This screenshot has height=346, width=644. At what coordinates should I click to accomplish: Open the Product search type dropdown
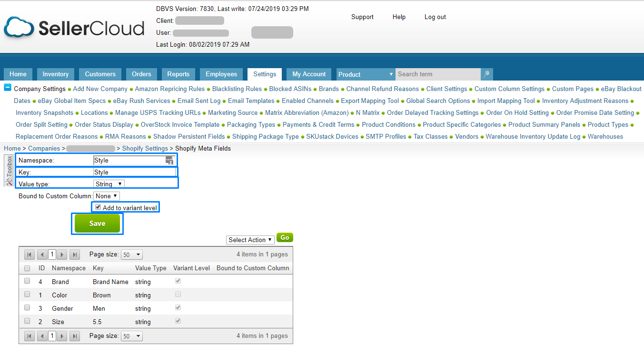[x=366, y=74]
